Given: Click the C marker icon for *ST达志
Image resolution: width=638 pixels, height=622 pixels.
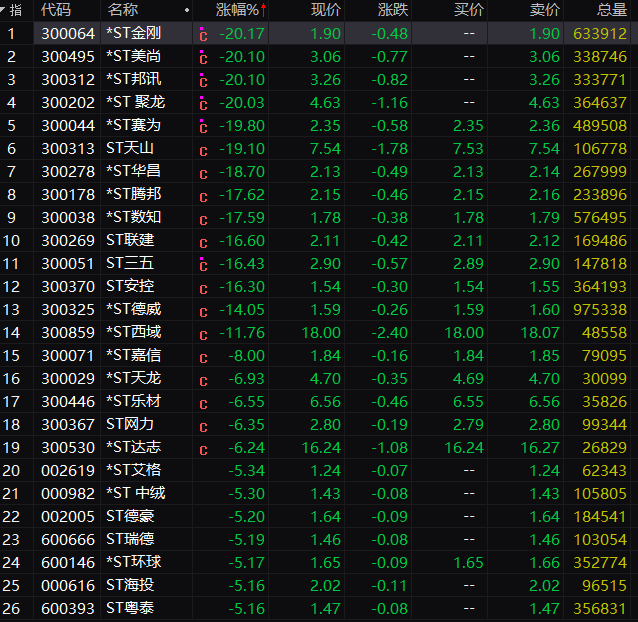Looking at the screenshot, I should pos(203,448).
